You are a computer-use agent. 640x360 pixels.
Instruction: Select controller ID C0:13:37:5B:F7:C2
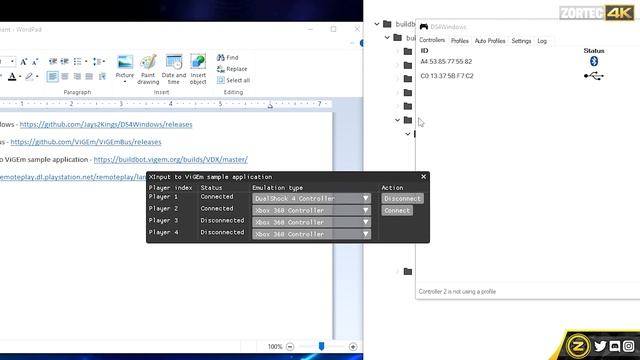pyautogui.click(x=447, y=76)
